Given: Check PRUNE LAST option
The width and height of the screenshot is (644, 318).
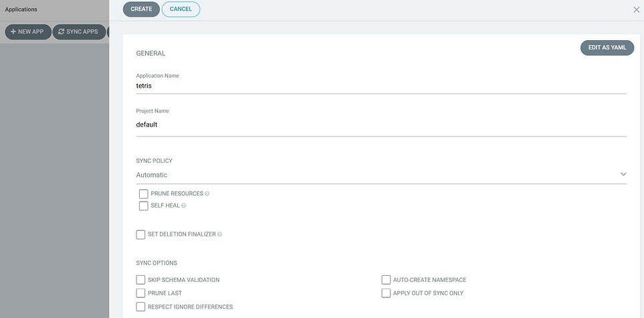Looking at the screenshot, I should 140,293.
